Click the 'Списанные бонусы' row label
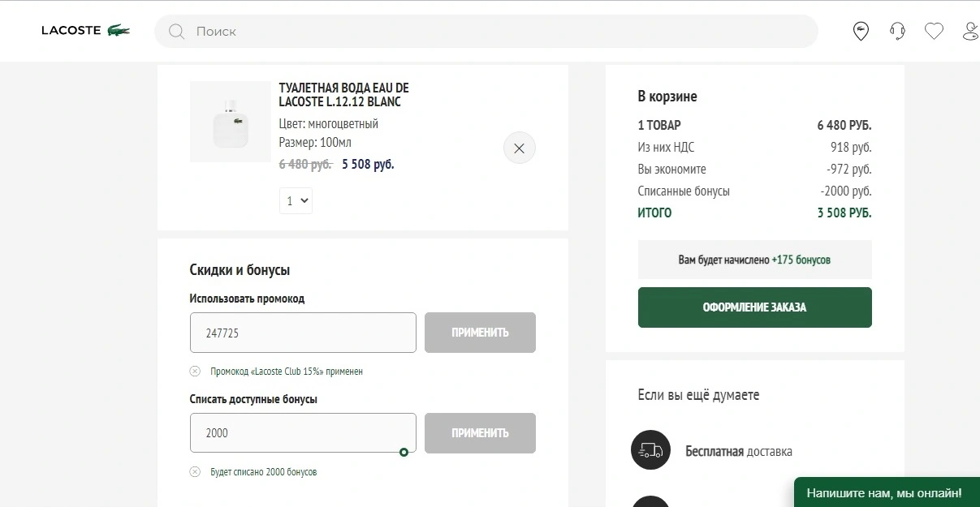The image size is (980, 507). click(684, 191)
